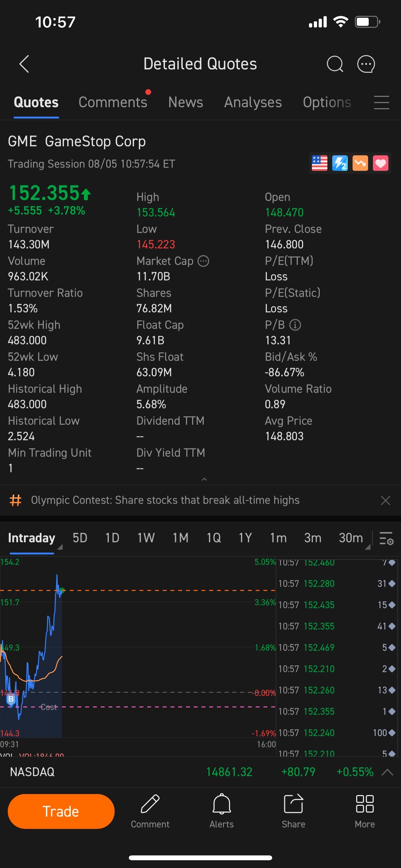
Task: Tap the blue lightning Level 2 icon
Action: (x=340, y=163)
